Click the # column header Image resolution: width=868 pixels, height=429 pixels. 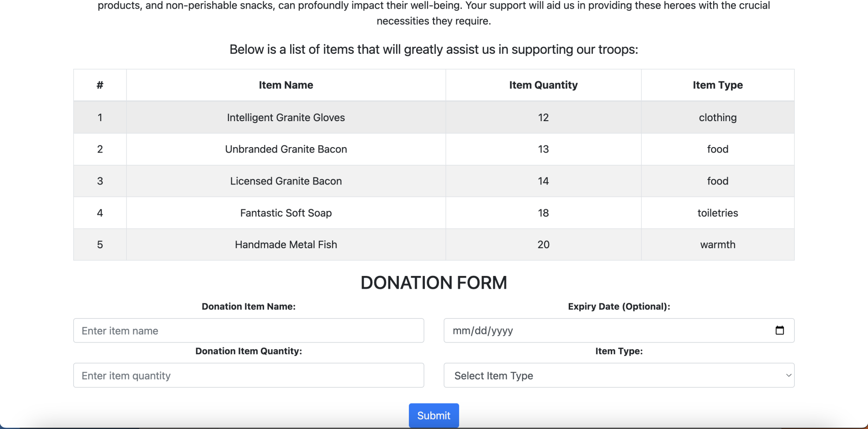pos(100,85)
